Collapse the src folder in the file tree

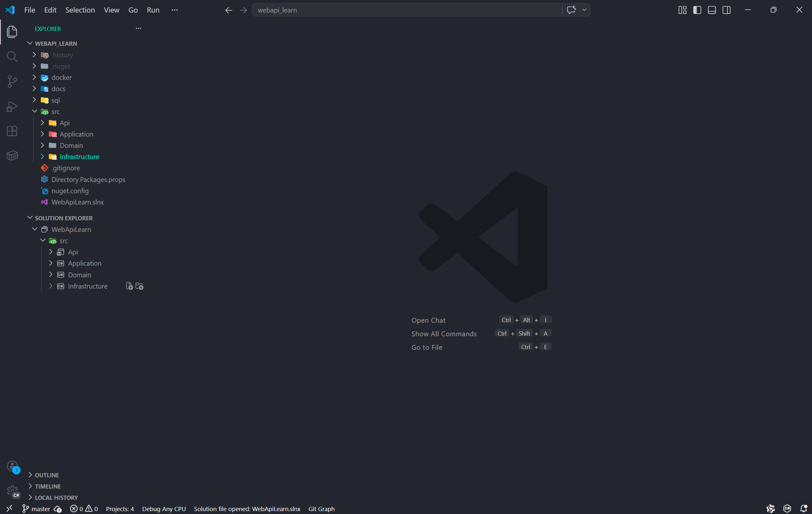pos(34,111)
